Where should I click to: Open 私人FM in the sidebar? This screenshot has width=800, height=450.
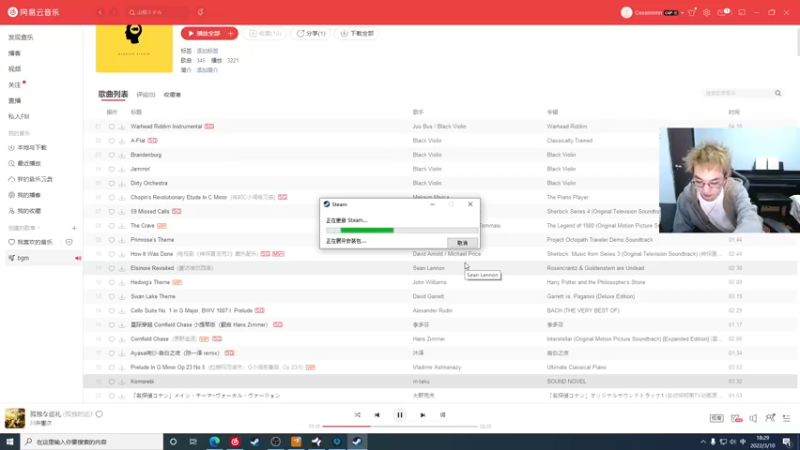click(x=19, y=116)
